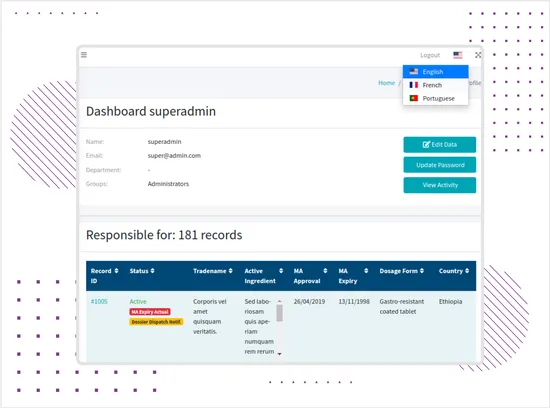Click the Edit Data button
This screenshot has height=408, width=550.
[x=440, y=145]
